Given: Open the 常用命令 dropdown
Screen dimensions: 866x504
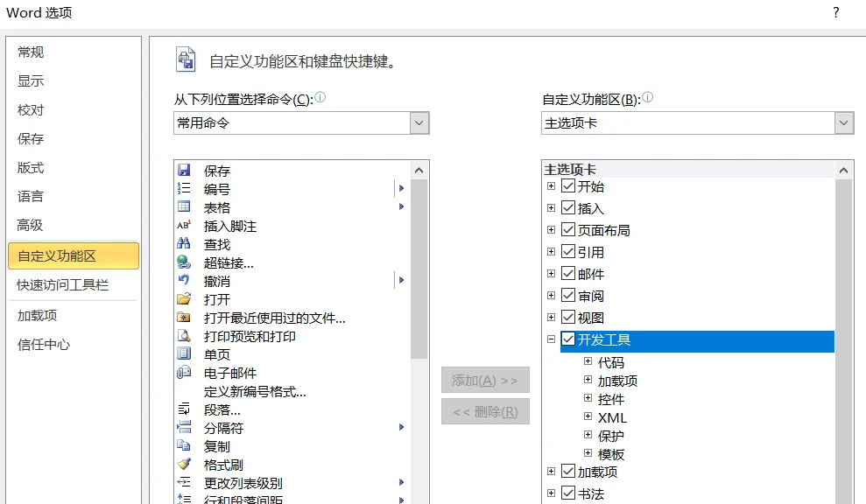Looking at the screenshot, I should point(419,123).
